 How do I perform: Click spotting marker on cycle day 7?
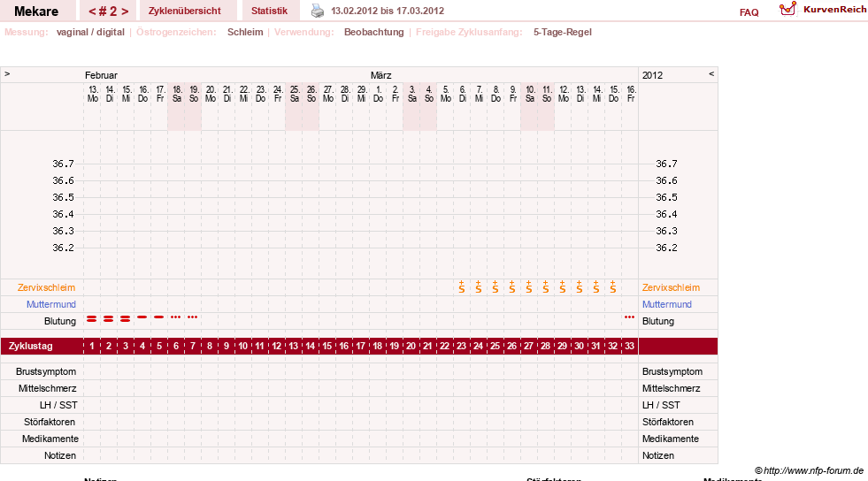pyautogui.click(x=192, y=317)
